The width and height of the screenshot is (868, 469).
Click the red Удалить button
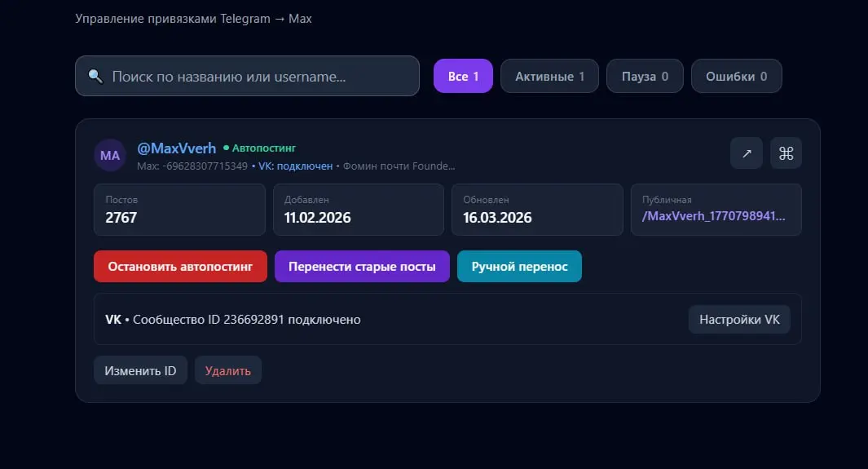tap(228, 370)
